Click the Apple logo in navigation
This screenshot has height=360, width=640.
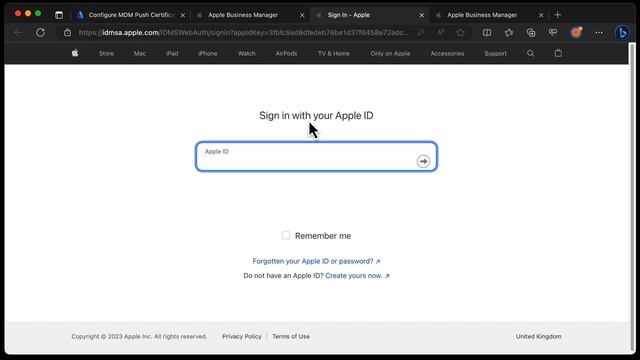75,53
